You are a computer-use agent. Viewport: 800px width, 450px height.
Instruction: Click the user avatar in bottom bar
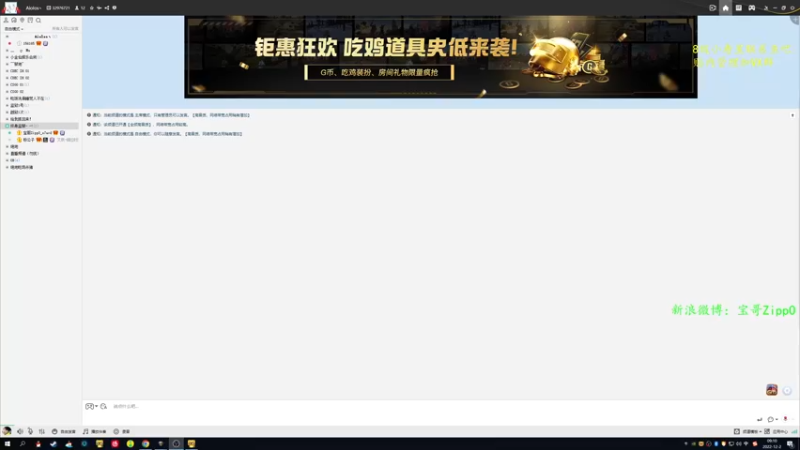(x=7, y=431)
